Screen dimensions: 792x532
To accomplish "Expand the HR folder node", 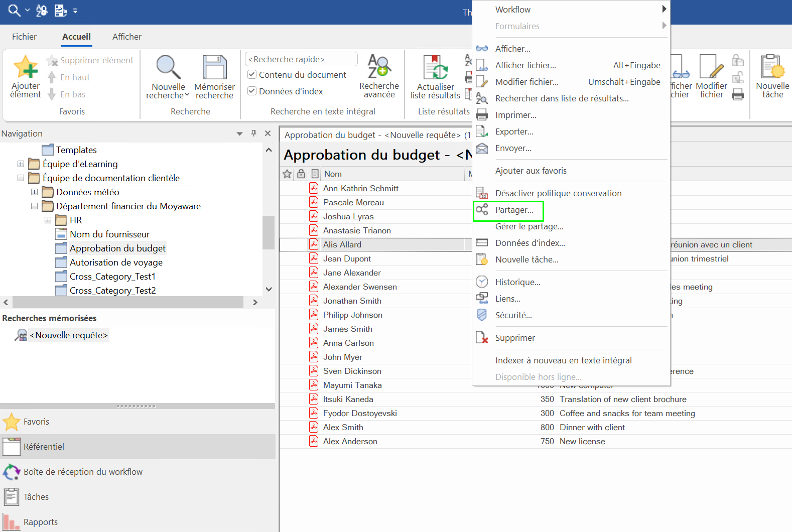I will [48, 220].
